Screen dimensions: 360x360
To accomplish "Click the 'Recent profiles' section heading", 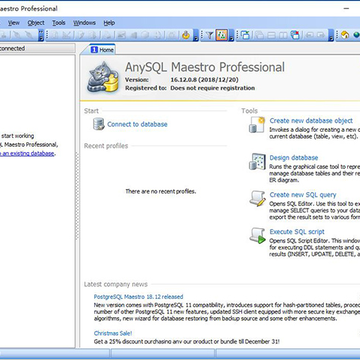I will click(x=106, y=146).
